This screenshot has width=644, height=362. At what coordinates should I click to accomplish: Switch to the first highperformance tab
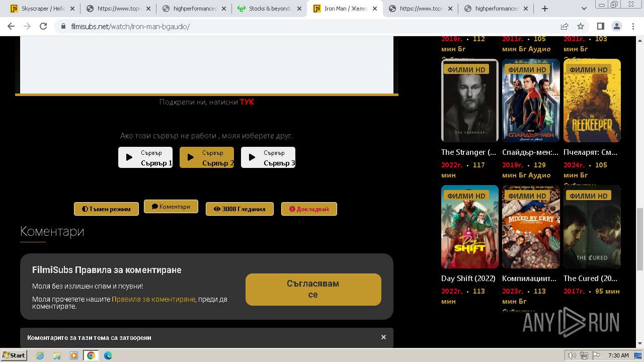194,9
